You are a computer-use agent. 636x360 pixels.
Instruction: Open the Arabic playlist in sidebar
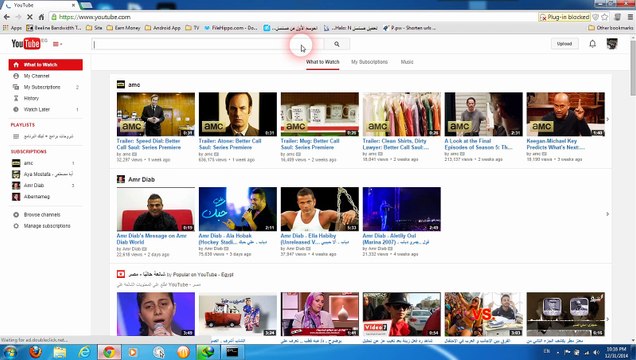coord(49,137)
